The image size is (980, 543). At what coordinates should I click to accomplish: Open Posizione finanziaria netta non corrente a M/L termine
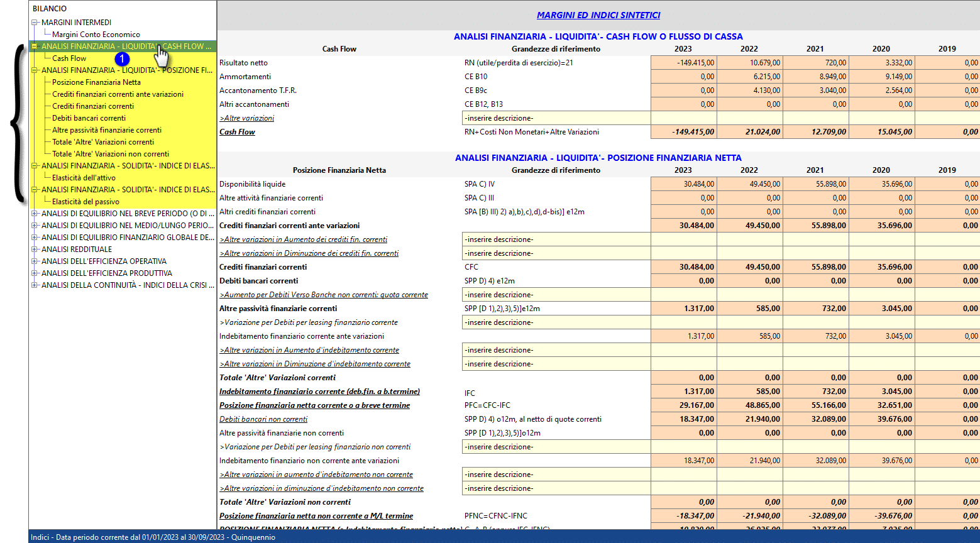click(316, 516)
